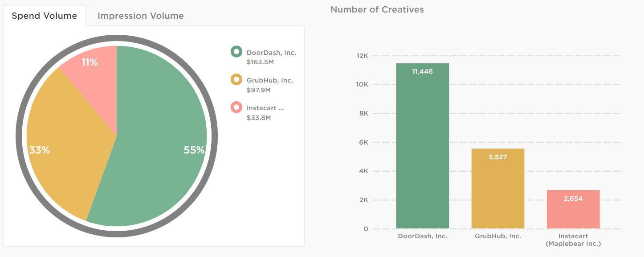The width and height of the screenshot is (644, 257).
Task: Click the $163.5M DoorDash spend value
Action: (x=259, y=62)
